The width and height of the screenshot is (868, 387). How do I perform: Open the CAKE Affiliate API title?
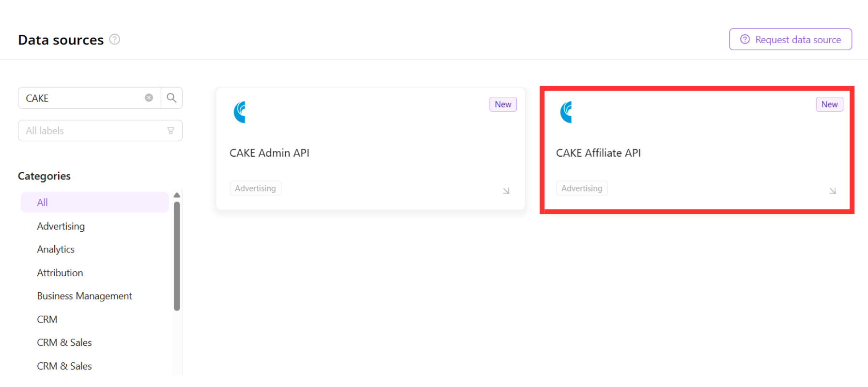[598, 153]
